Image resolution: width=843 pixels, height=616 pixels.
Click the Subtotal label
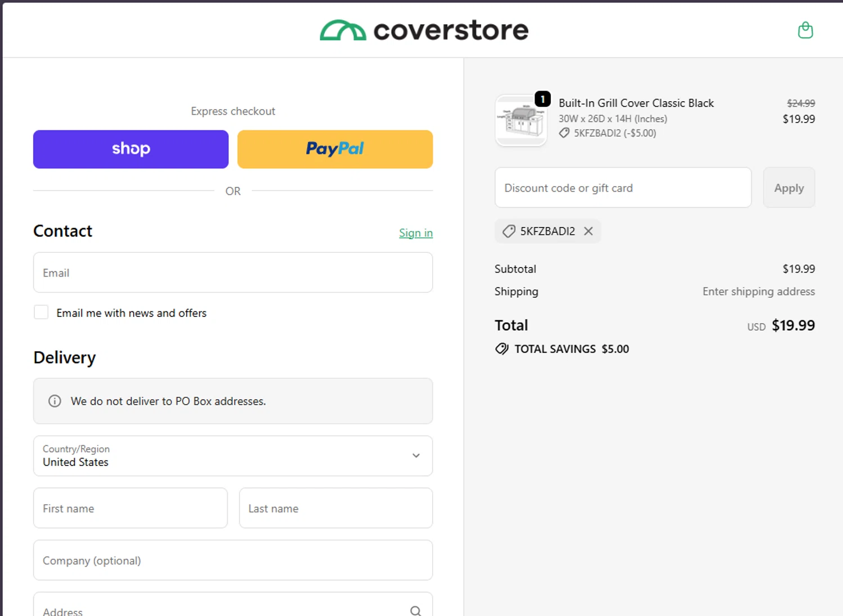coord(515,269)
